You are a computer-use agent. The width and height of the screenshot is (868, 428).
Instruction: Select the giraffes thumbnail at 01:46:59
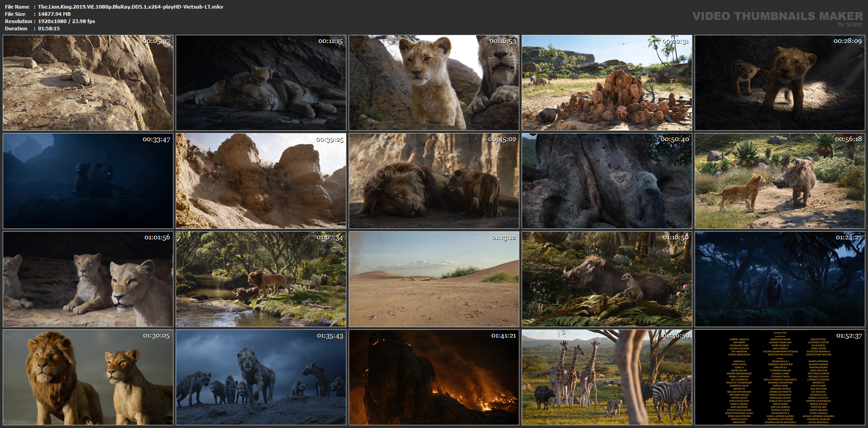[x=607, y=377]
